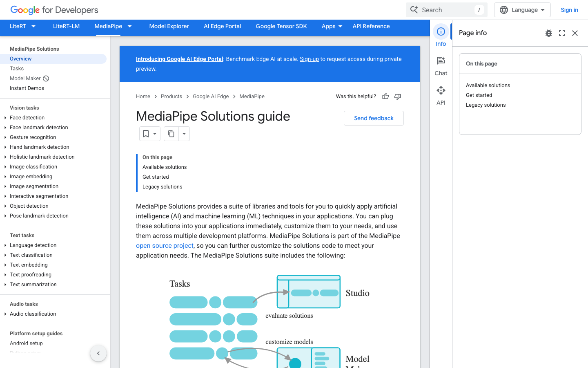Open the Google Tensor SDK tab
The image size is (588, 368).
point(281,26)
